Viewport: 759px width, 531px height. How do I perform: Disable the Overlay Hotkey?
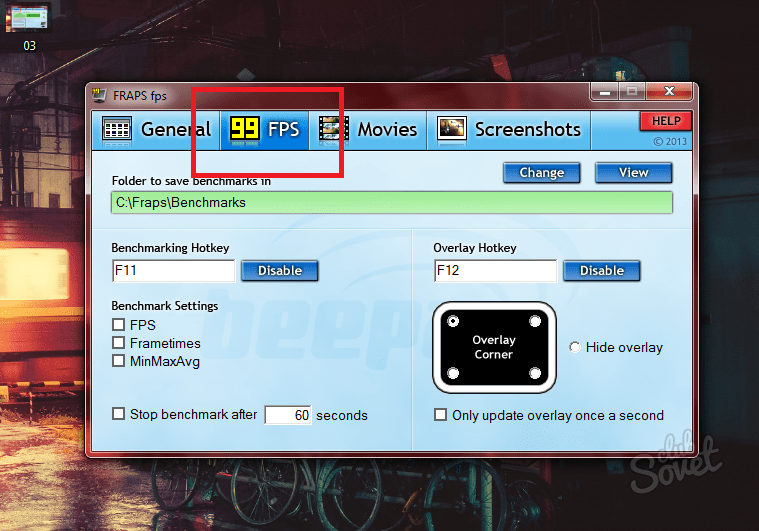point(602,271)
